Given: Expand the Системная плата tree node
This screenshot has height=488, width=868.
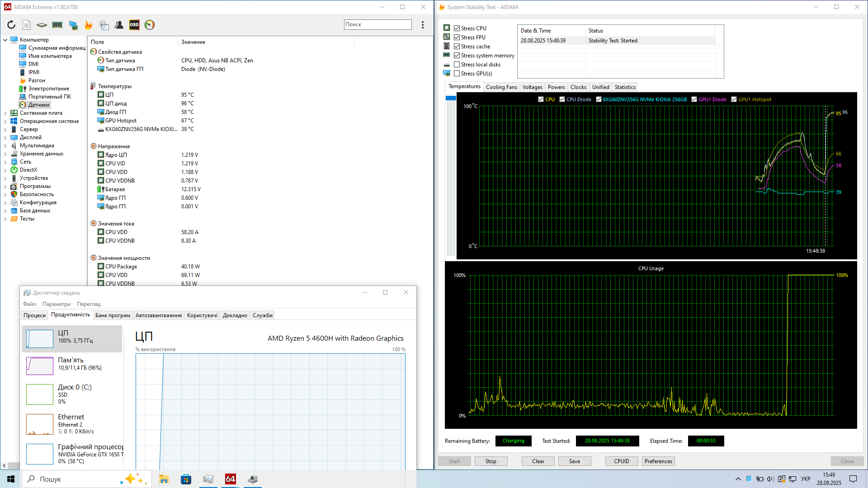Looking at the screenshot, I should (5, 113).
